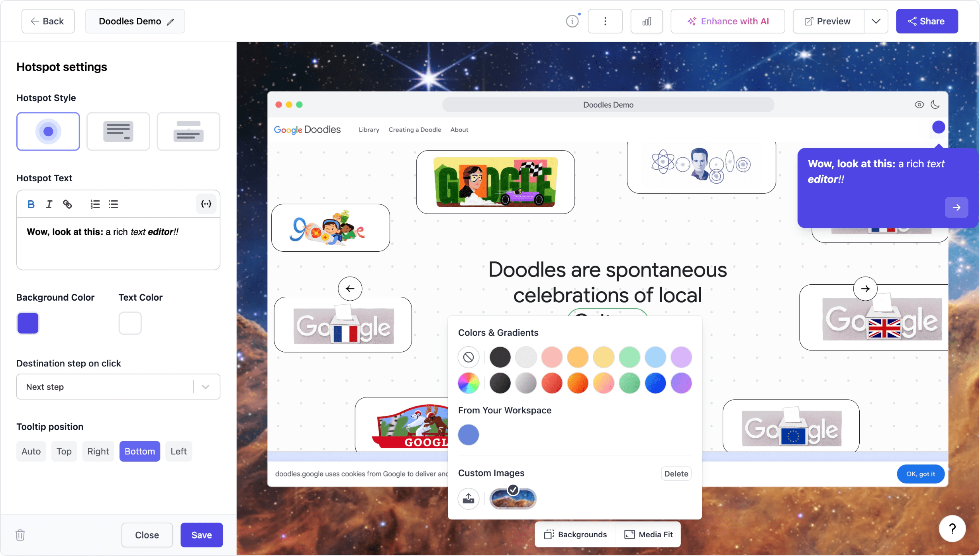This screenshot has height=556, width=980.
Task: Select the centered caption hotspot style
Action: 188,131
